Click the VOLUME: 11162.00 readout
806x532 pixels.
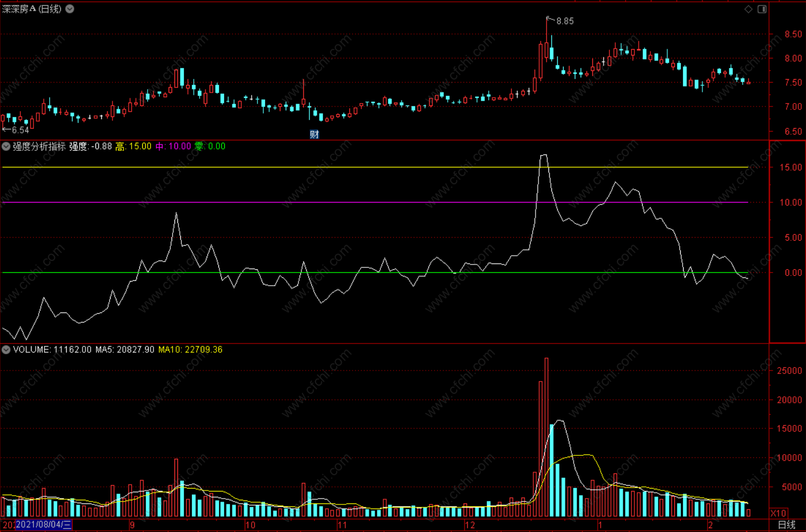[52, 349]
